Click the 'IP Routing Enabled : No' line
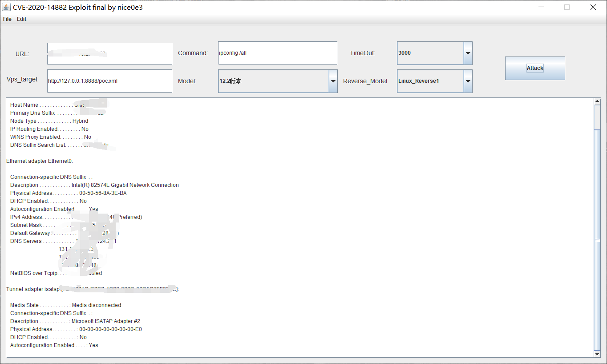The height and width of the screenshot is (364, 607). (49, 129)
